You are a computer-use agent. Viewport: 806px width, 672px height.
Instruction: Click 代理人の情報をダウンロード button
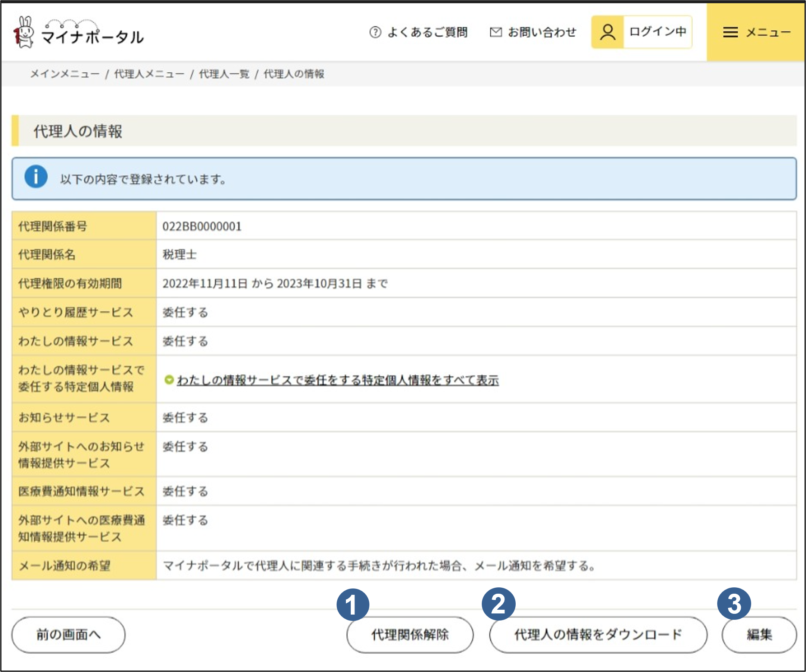(598, 635)
